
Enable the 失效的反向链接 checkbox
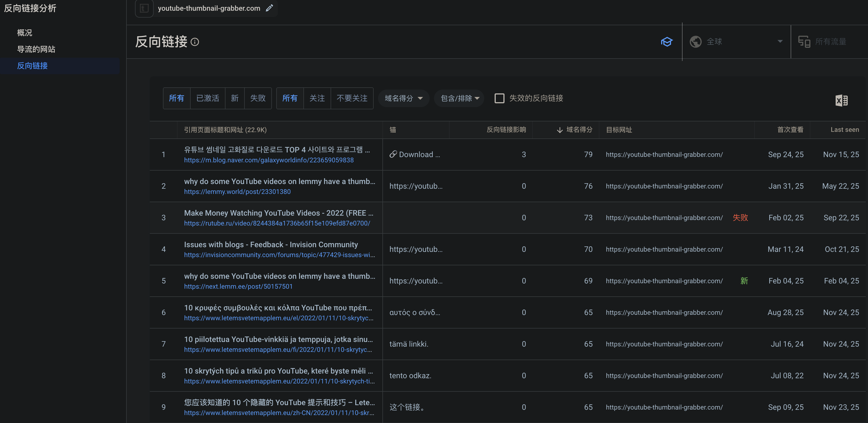[499, 98]
